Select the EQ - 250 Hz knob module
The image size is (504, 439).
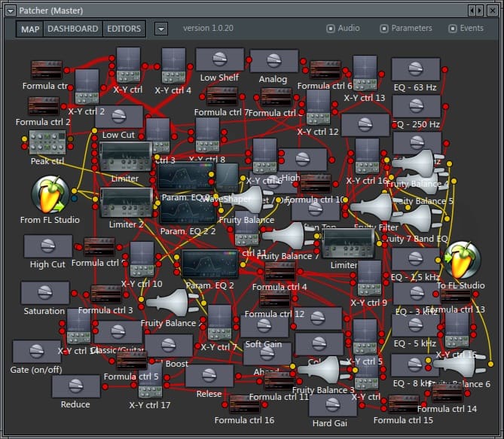[417, 106]
